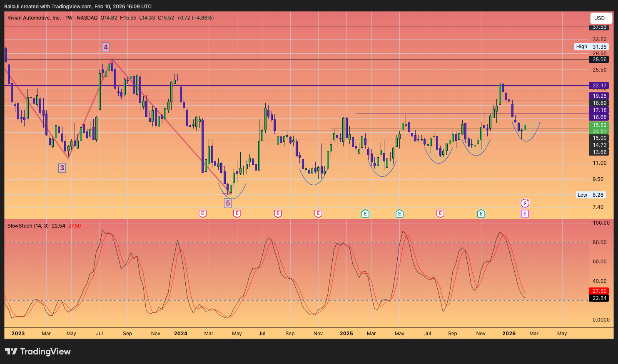Screen dimensions: 618x364
Task: Click the 37.53 price level label
Action: coord(600,27)
